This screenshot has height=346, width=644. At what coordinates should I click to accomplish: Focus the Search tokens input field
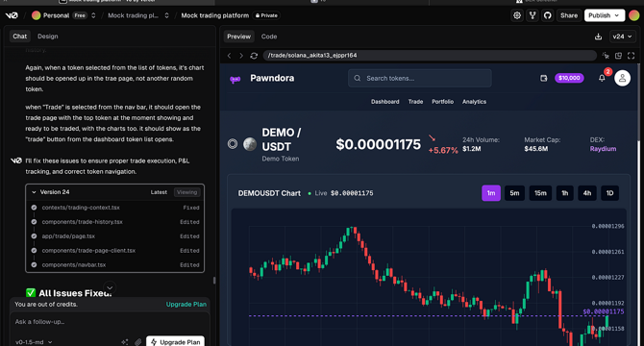(420, 78)
